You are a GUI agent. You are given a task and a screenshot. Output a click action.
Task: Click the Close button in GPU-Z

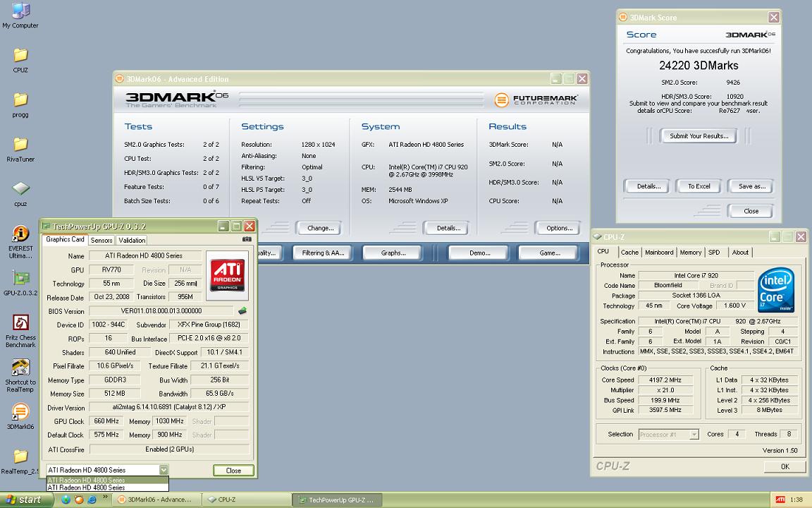(x=233, y=471)
